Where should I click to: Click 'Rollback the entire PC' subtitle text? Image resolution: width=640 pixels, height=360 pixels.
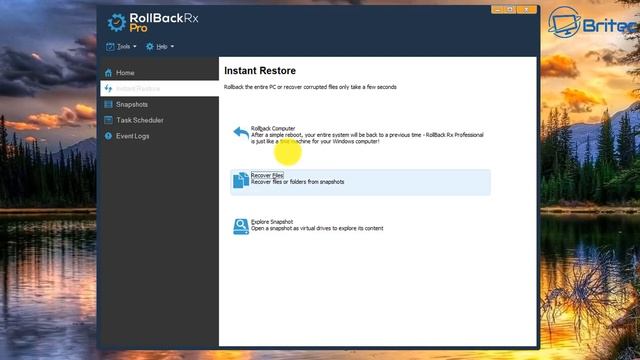coord(310,87)
